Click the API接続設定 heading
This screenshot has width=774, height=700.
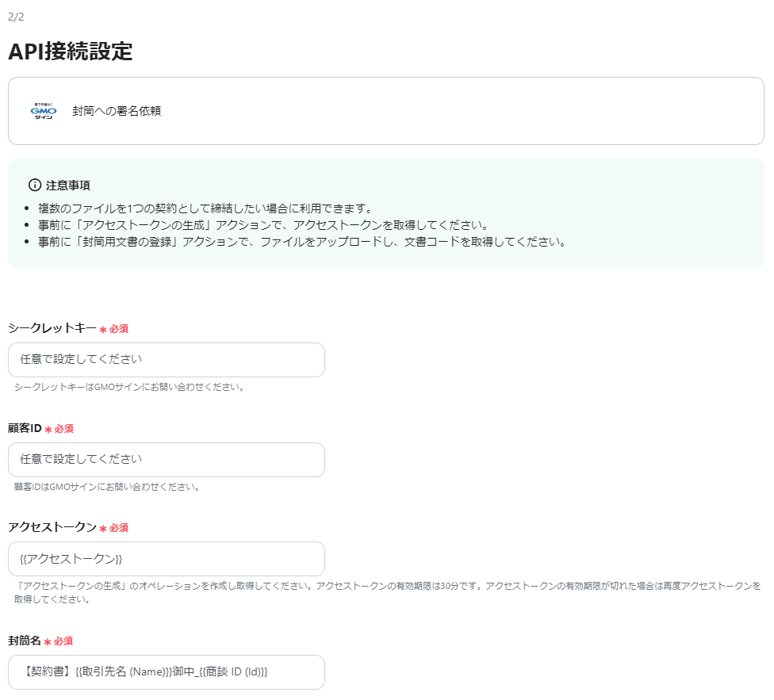pyautogui.click(x=70, y=51)
